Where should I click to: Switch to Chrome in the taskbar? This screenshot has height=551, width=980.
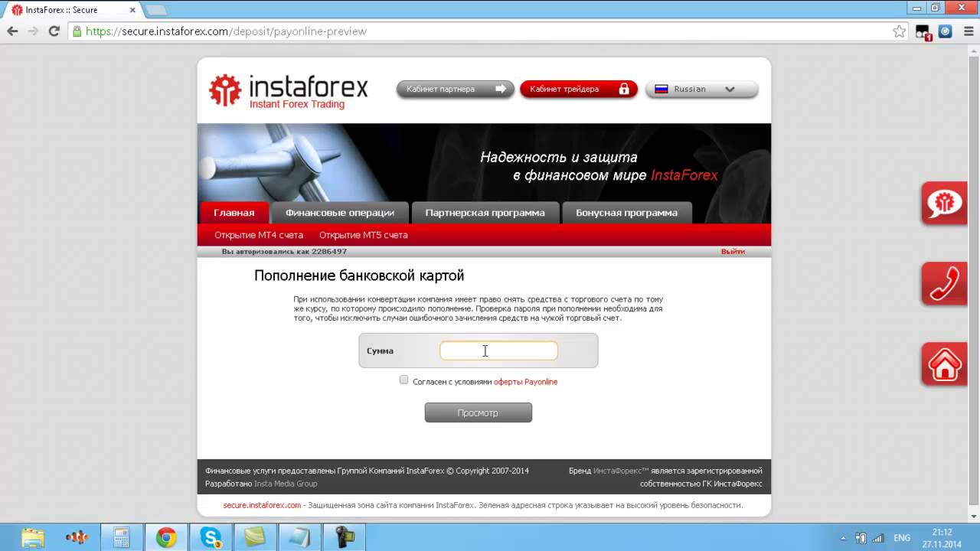165,538
